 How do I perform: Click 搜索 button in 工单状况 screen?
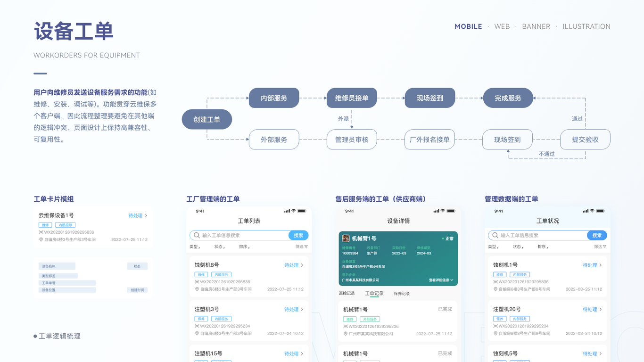point(597,235)
